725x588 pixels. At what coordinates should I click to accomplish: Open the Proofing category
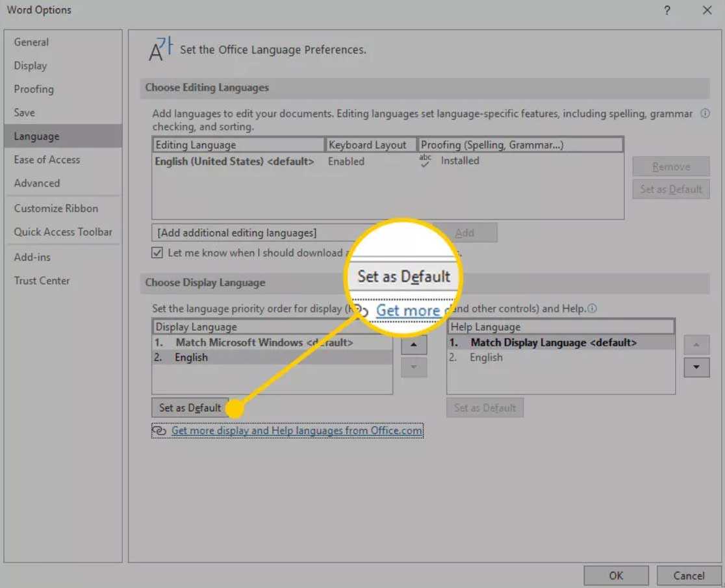[34, 89]
